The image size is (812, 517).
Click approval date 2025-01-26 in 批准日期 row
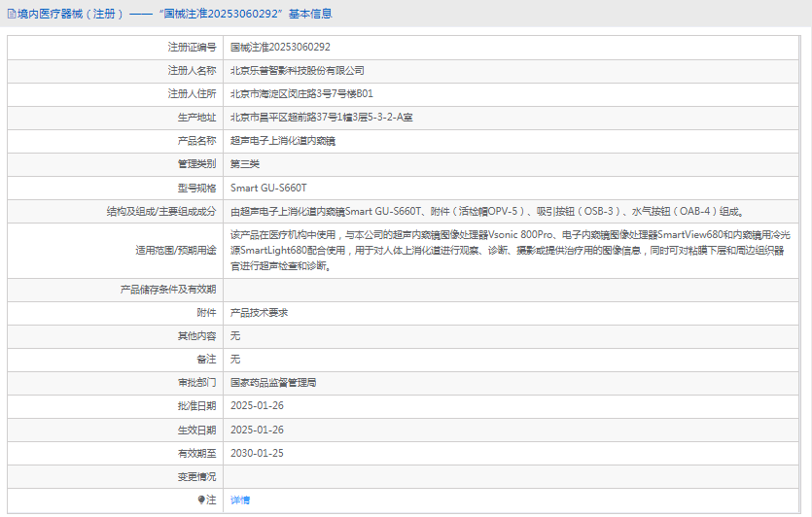(257, 406)
